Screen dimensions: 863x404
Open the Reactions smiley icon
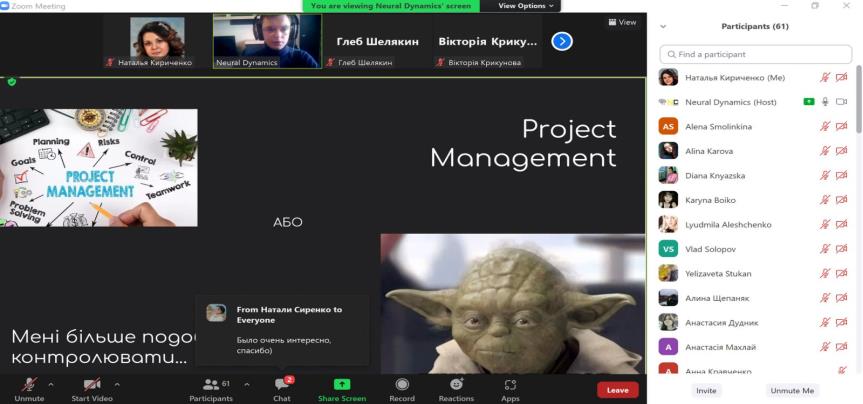point(456,384)
